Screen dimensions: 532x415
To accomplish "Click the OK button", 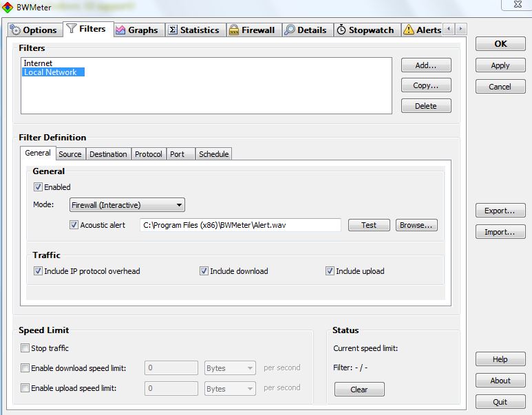I will point(500,44).
